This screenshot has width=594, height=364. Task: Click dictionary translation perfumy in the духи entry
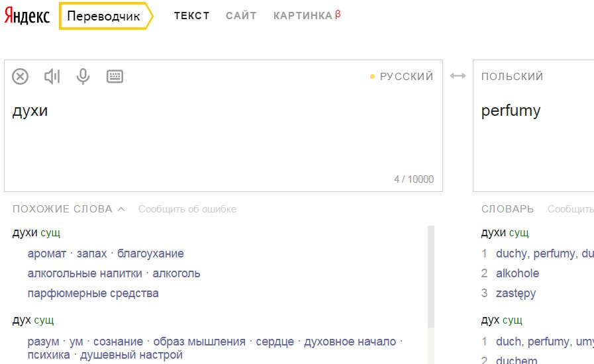pos(555,253)
